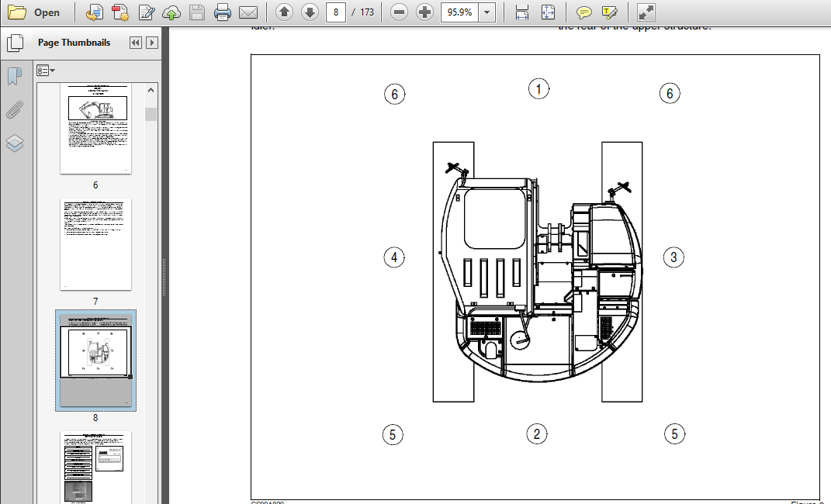Click the 95.9% zoom value field
The image size is (831, 504).
coord(459,12)
